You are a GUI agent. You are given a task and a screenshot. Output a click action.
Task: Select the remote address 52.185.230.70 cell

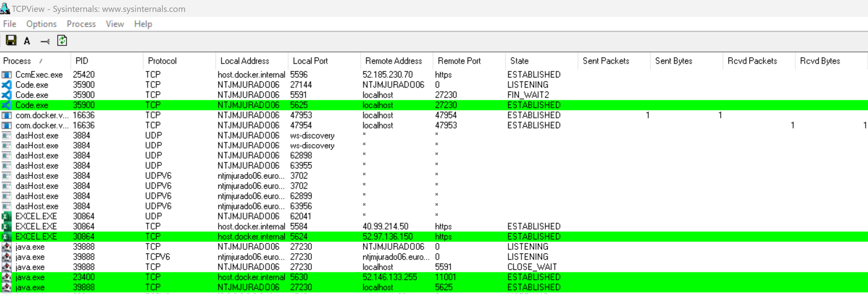pyautogui.click(x=387, y=75)
